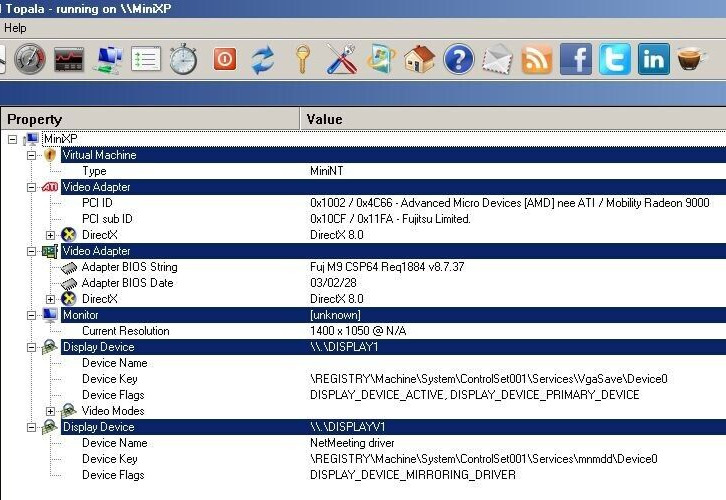Expand the DirectX node under Adapter BIOS Date
Viewport: 726px width, 500px height.
(50, 299)
